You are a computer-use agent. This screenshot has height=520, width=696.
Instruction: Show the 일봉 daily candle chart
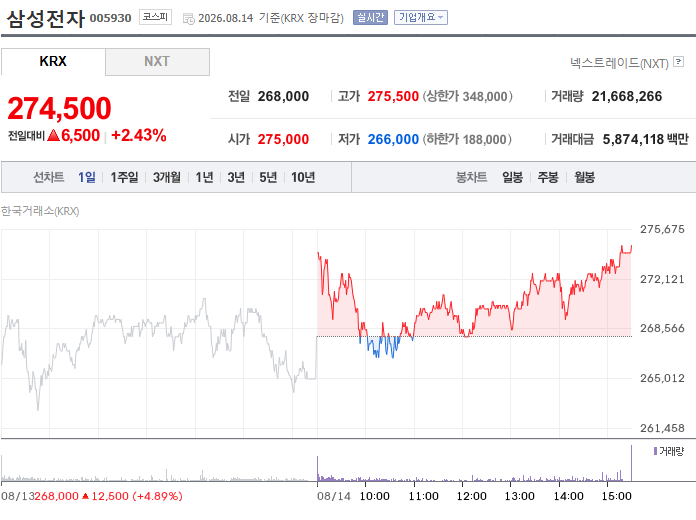[x=512, y=177]
